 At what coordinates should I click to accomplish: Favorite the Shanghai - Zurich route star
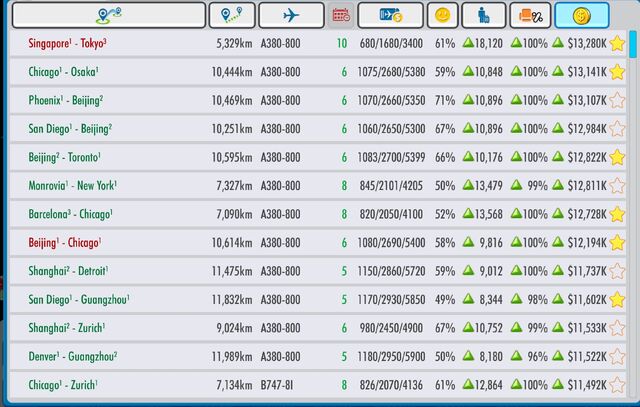(x=617, y=328)
